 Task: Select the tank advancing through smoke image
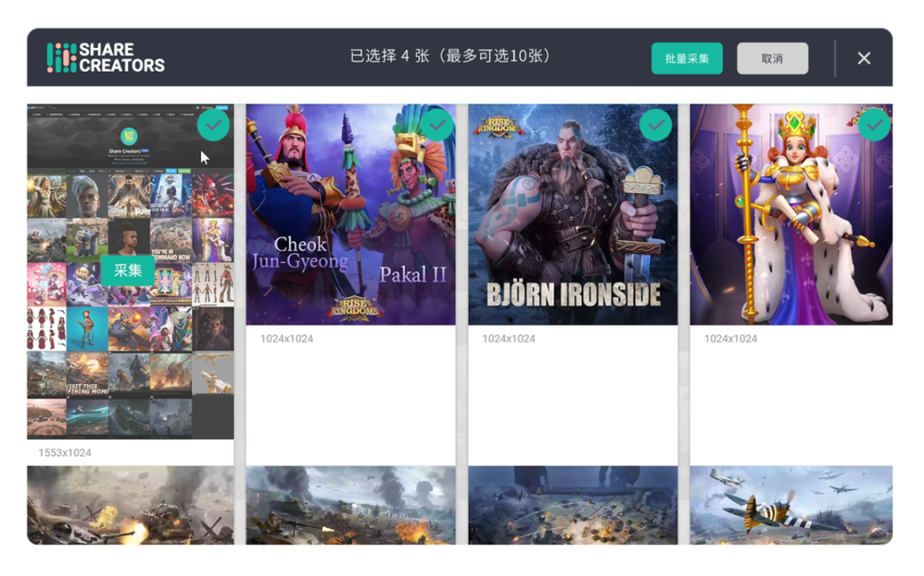point(351,505)
